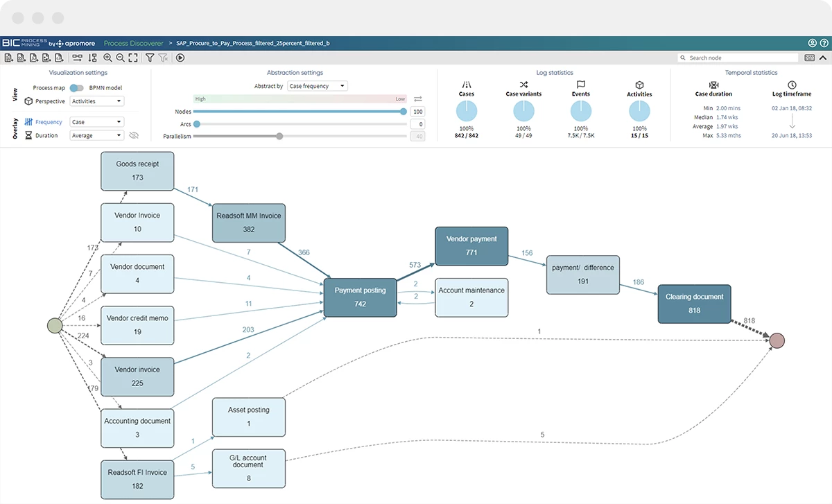The height and width of the screenshot is (504, 832).
Task: Open the user account icon
Action: [812, 43]
